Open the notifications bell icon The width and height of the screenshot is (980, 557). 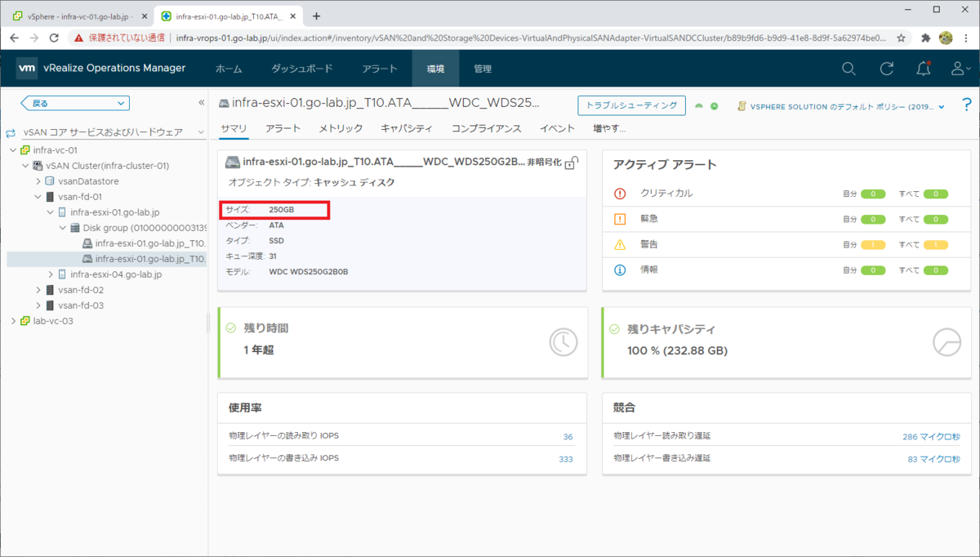[x=924, y=69]
